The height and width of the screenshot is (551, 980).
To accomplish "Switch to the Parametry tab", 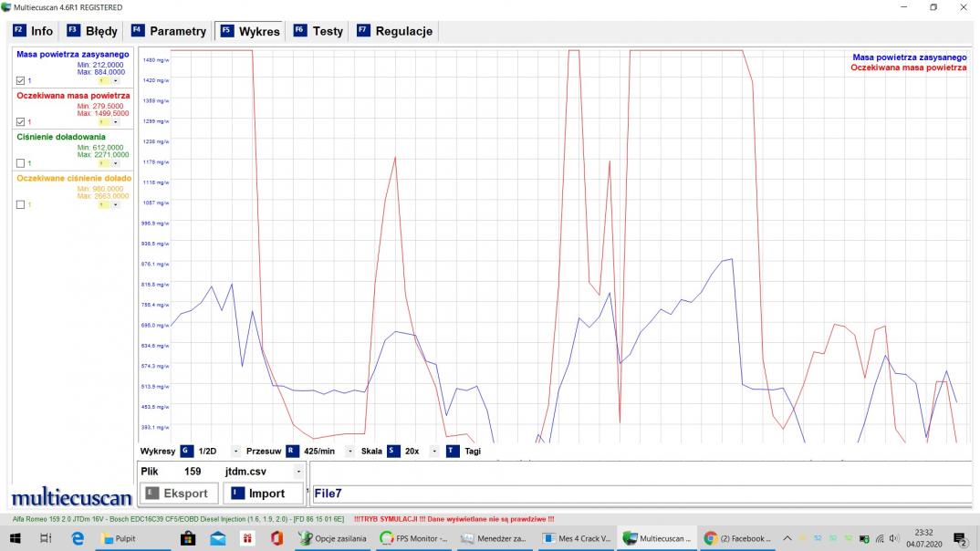I will click(x=169, y=31).
